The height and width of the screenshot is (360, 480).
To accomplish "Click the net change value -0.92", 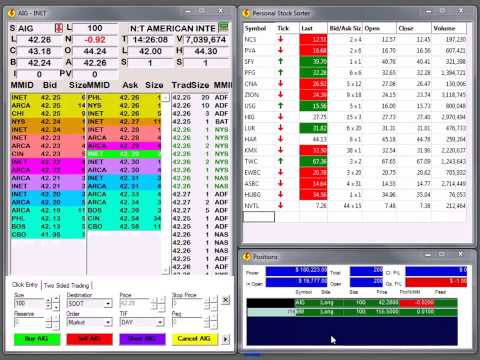I will 95,40.
